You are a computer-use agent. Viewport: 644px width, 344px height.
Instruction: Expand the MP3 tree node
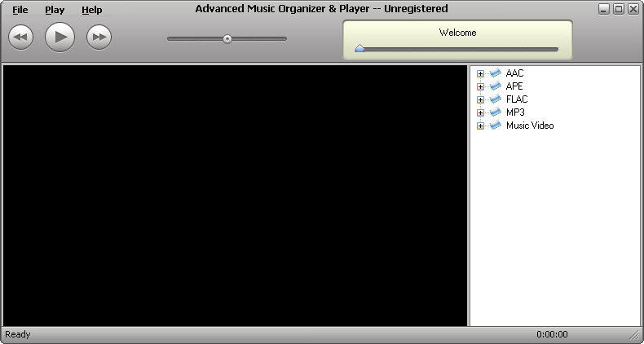(x=480, y=112)
